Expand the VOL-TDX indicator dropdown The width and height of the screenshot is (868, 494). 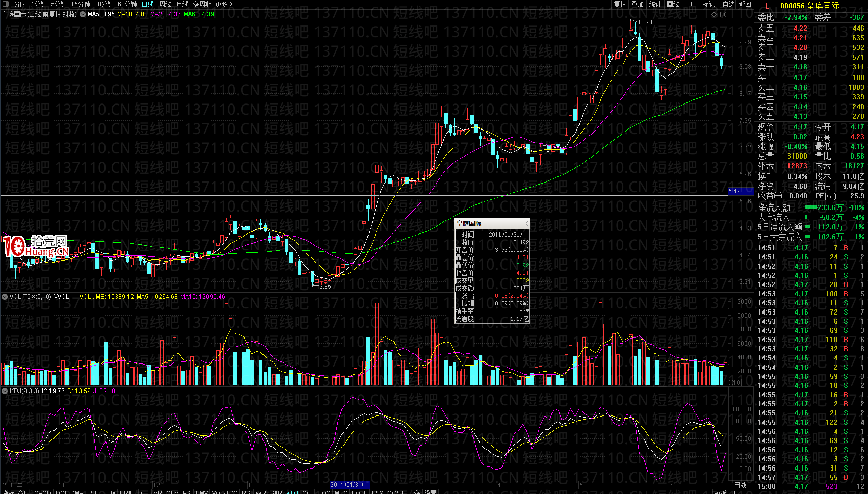pos(5,296)
